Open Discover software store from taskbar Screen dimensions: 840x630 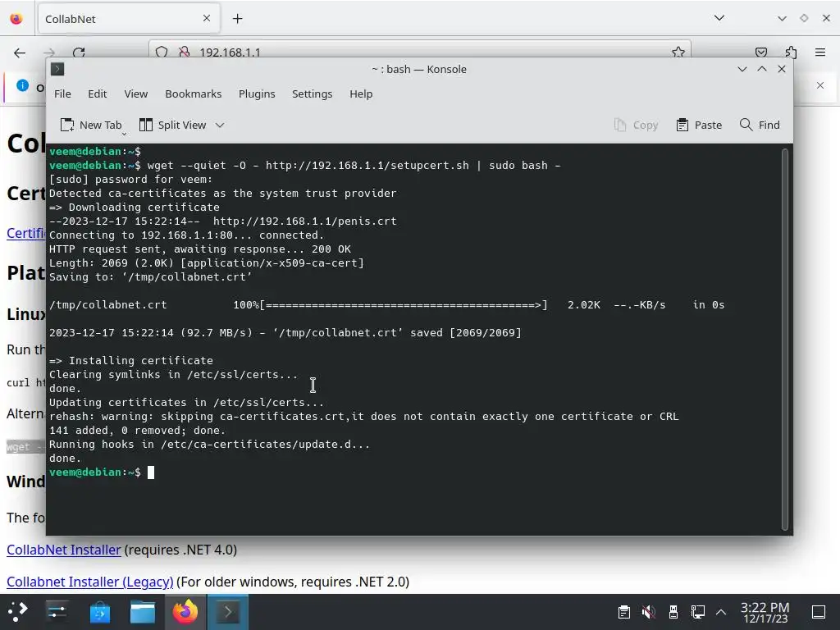click(99, 611)
